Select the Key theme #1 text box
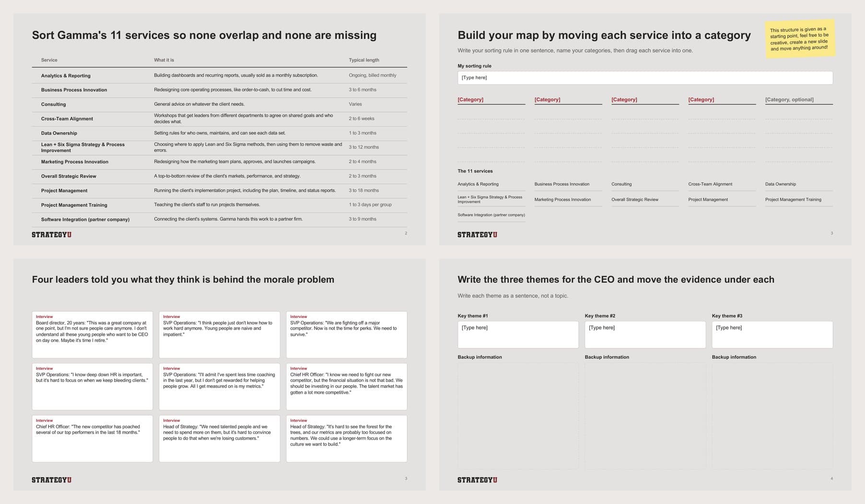 point(518,334)
